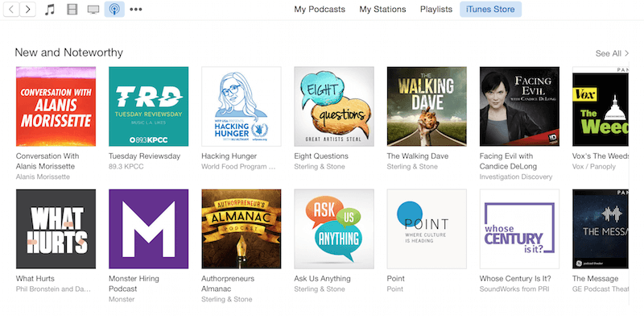
Task: Open Facing Evil podcast artwork
Action: (519, 106)
